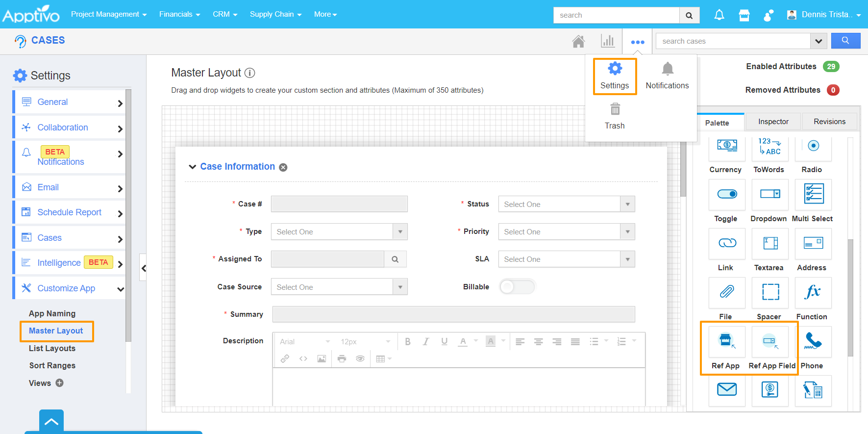The image size is (868, 434).
Task: Click the Trash icon in popup
Action: [x=615, y=109]
